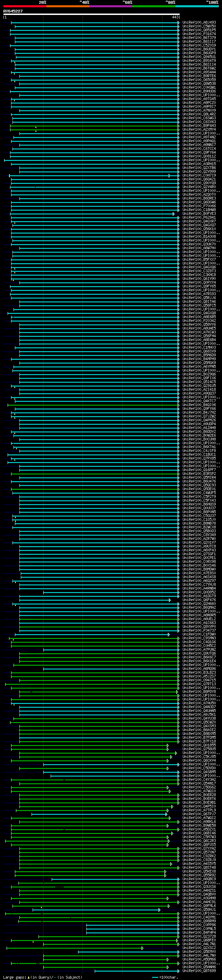Select the UniRef100_C0H7I9 label
Screen dimensions: 222x980
[x=199, y=175]
